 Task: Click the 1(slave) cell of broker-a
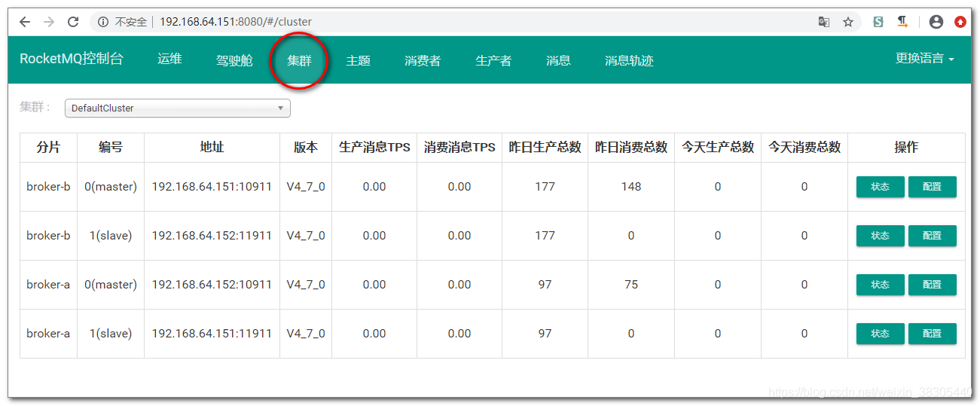coord(111,334)
